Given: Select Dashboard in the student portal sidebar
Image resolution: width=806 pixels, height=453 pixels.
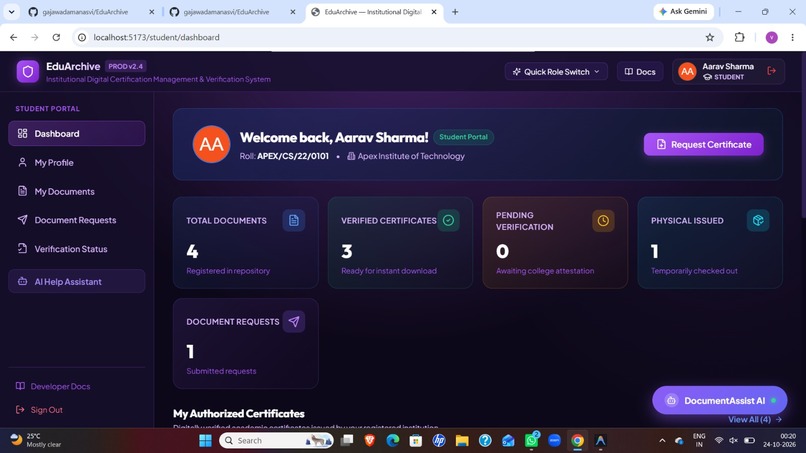Looking at the screenshot, I should (77, 133).
